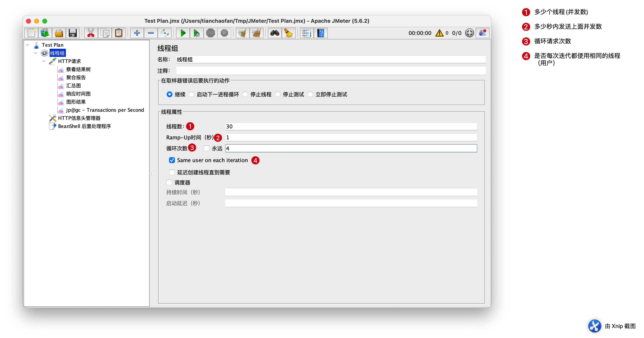
Task: Click the Clear All double broom icon
Action: click(x=257, y=33)
